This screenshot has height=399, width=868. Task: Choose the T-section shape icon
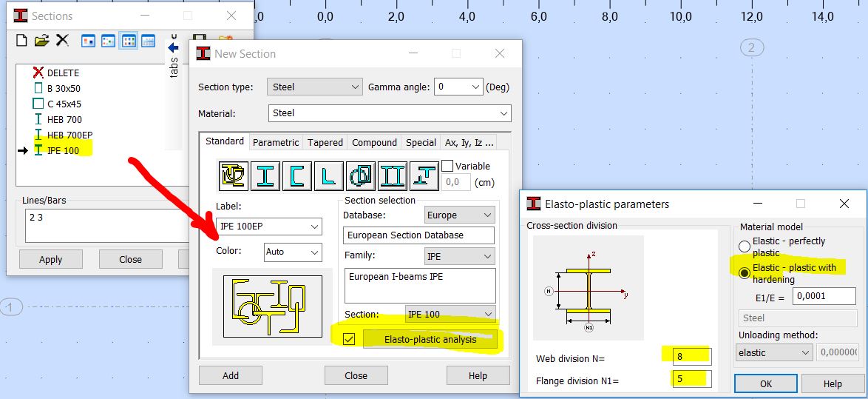tap(424, 175)
